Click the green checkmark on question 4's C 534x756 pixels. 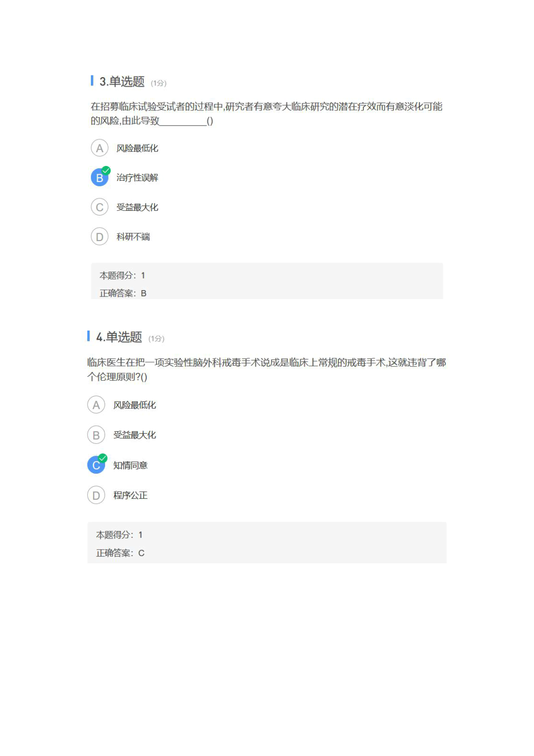102,458
